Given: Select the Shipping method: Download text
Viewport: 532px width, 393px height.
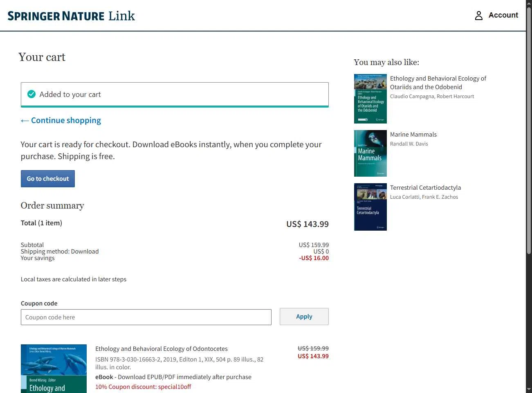Looking at the screenshot, I should pyautogui.click(x=60, y=252).
